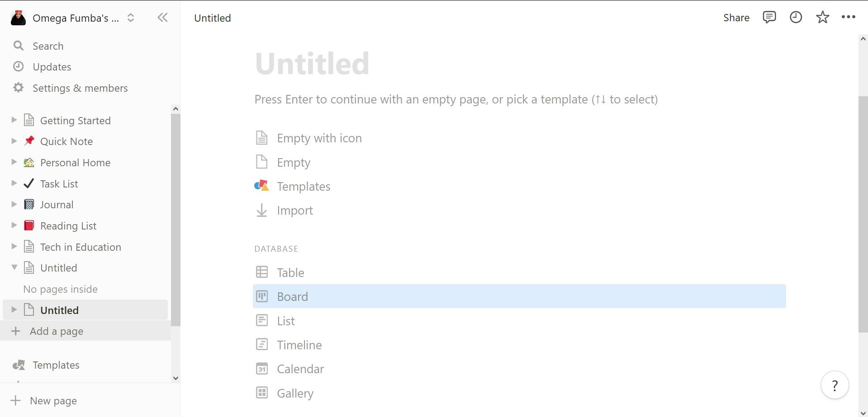Select the highlighted Board option
868x417 pixels.
(x=519, y=296)
